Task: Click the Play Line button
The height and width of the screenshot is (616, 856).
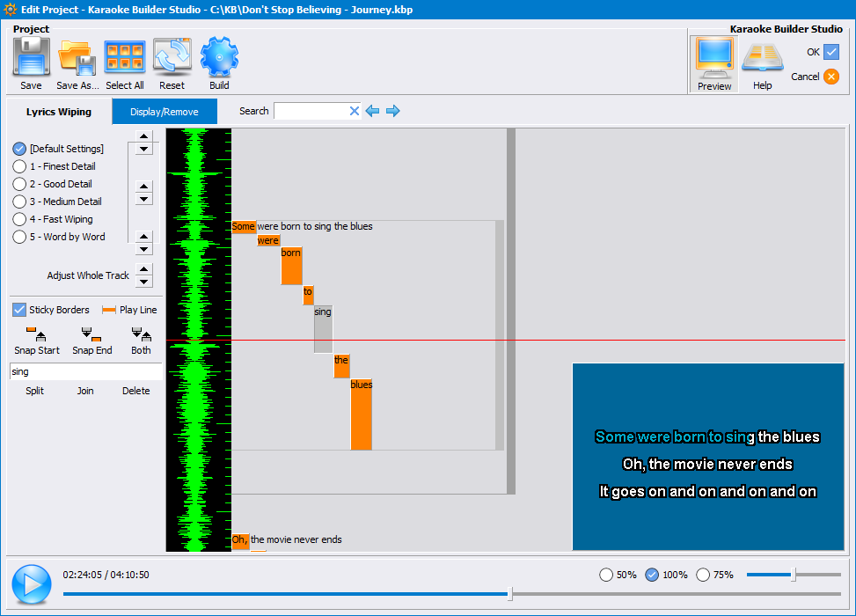Action: click(x=129, y=310)
